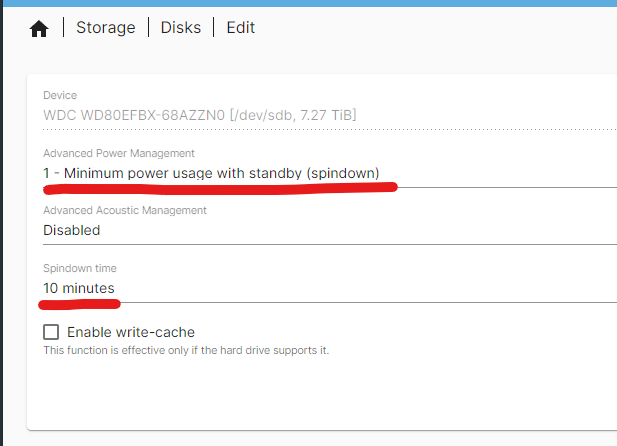
Task: Enable the write-cache checkbox
Action: [x=51, y=332]
